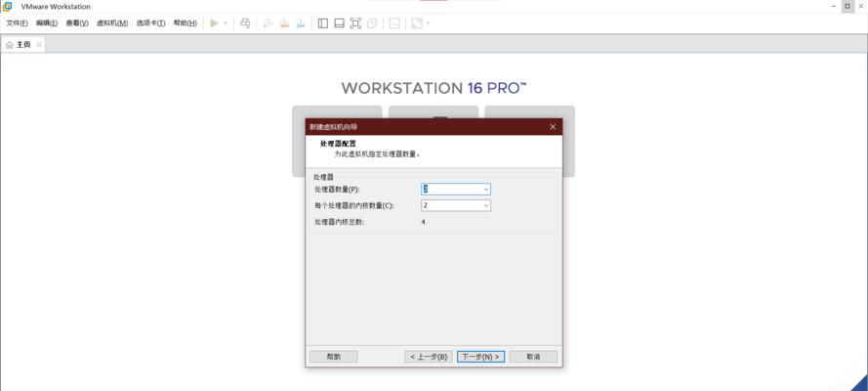Click the green power on (play) icon
Viewport: 868px width, 391px height.
(x=214, y=23)
